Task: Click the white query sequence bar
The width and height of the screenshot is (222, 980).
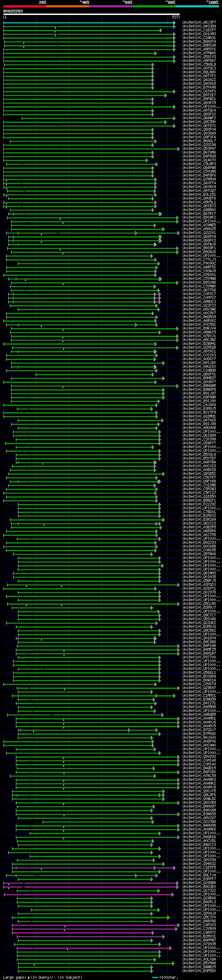Action: pos(92,14)
